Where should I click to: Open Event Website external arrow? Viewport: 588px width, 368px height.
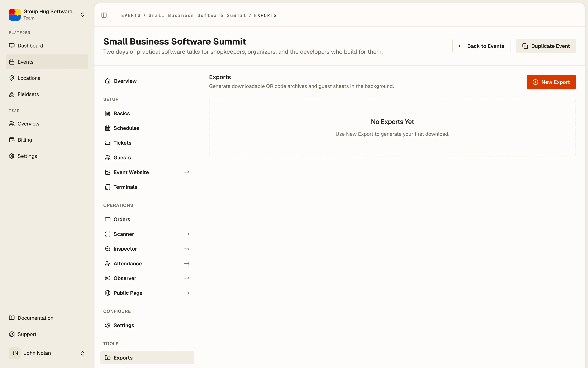(x=187, y=172)
